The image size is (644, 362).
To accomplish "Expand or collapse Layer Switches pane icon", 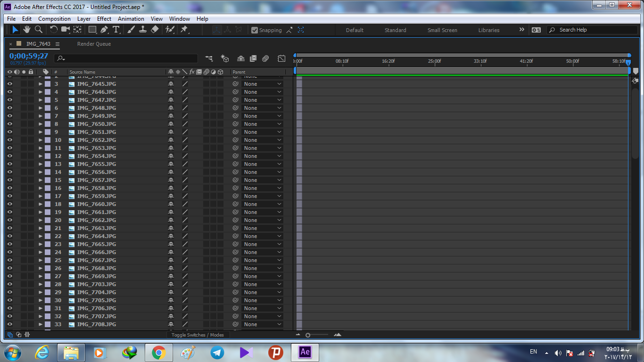I will (10, 335).
